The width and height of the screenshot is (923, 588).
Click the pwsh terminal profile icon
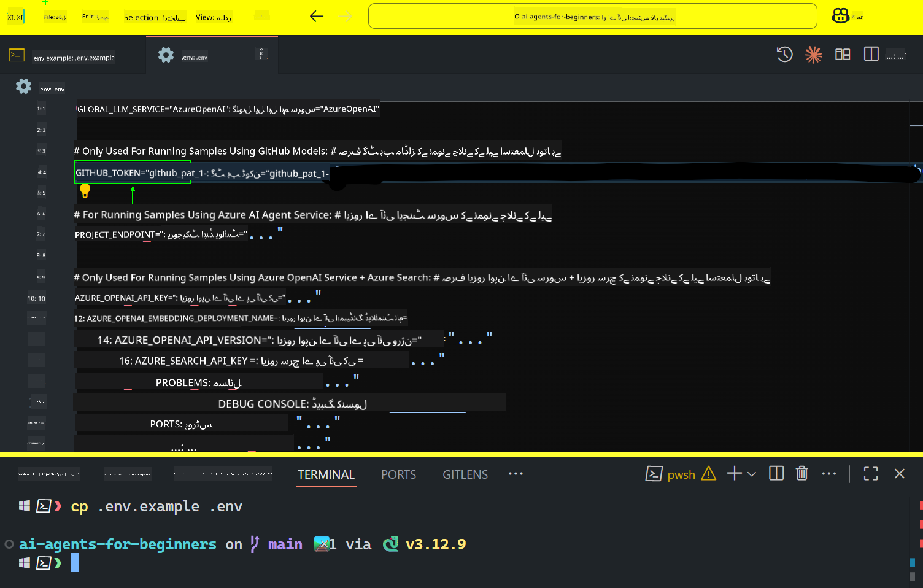(x=654, y=474)
